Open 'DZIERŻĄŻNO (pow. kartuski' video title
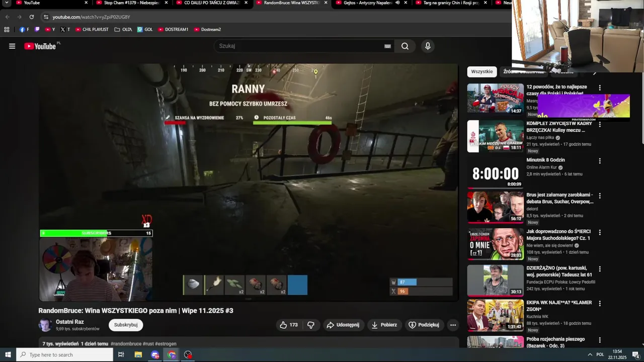The height and width of the screenshot is (362, 644). (559, 271)
